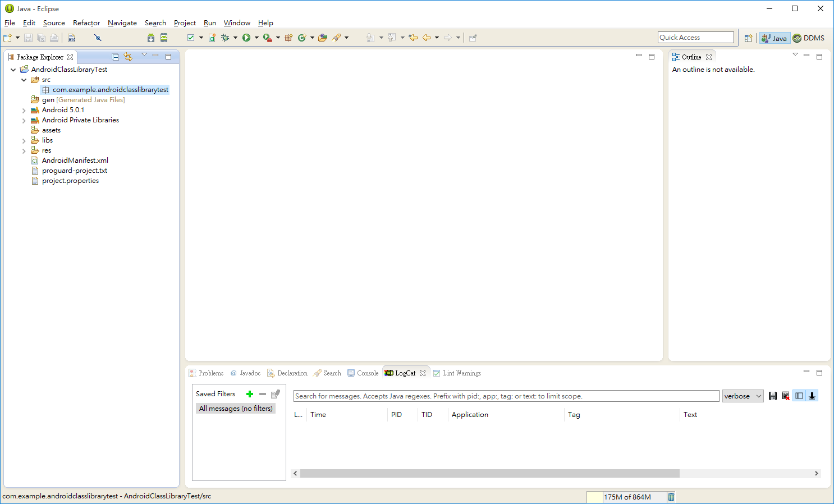Switch to the DDMS perspective
Viewport: 834px width, 504px height.
[809, 38]
